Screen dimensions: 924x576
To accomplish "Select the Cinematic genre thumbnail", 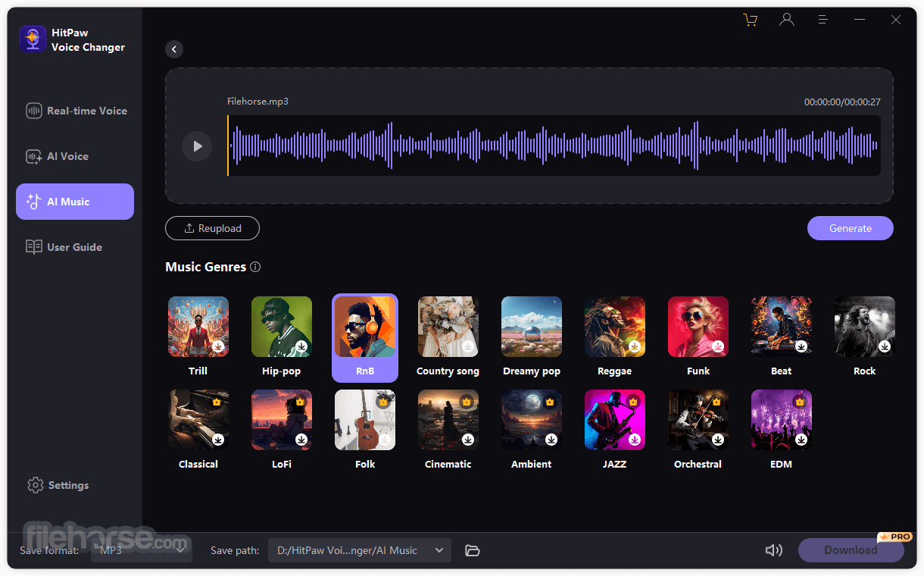I will [448, 420].
